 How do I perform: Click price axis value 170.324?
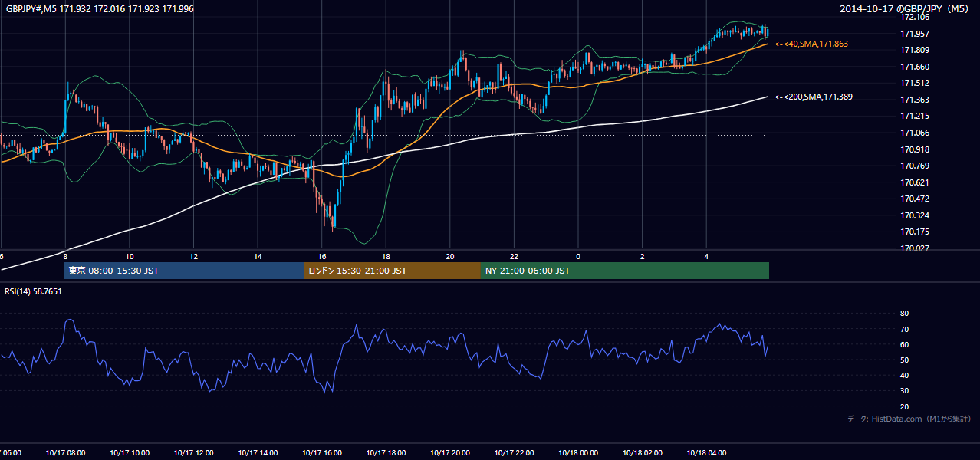[915, 215]
